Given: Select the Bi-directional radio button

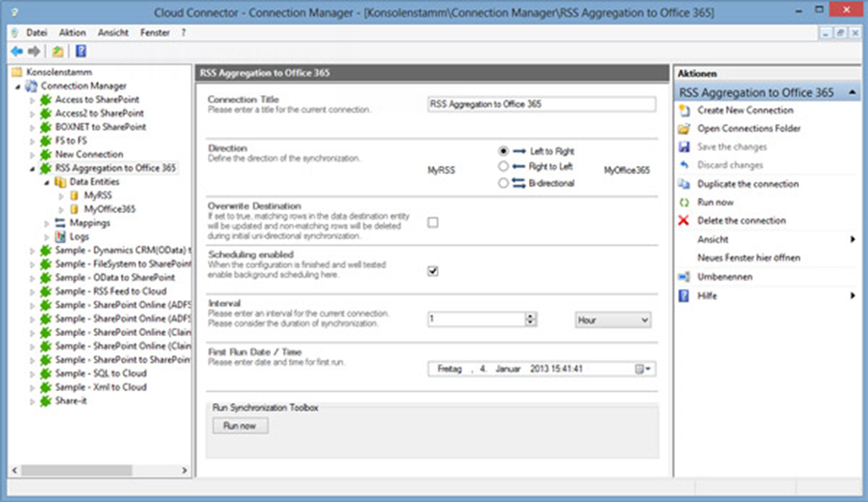Looking at the screenshot, I should (x=503, y=182).
